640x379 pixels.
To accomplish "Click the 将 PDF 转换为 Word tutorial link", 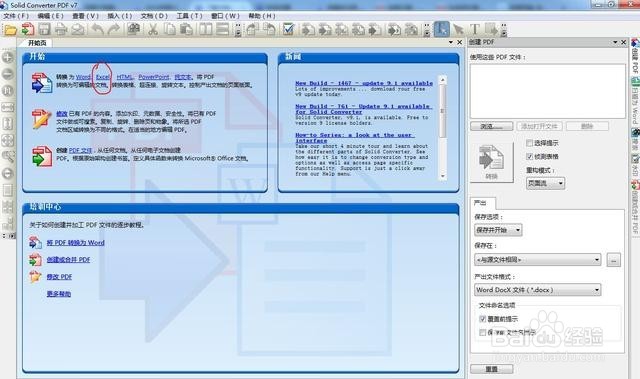I will 76,243.
